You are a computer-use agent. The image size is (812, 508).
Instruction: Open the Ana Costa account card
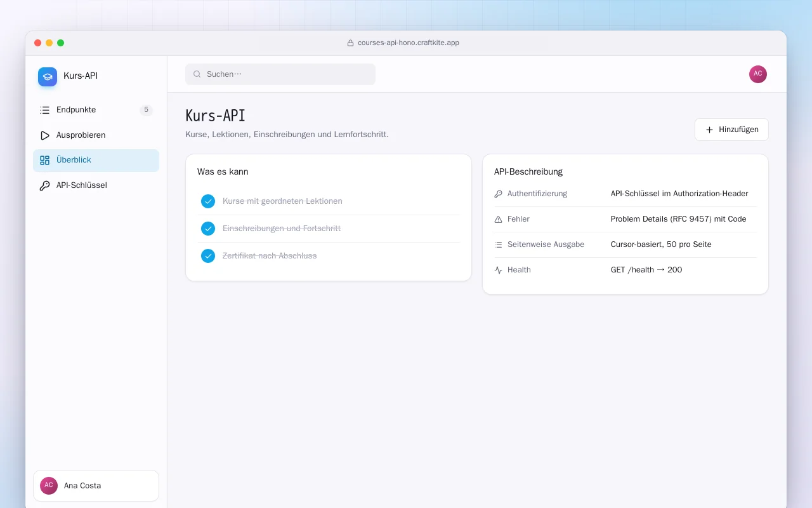(x=96, y=486)
